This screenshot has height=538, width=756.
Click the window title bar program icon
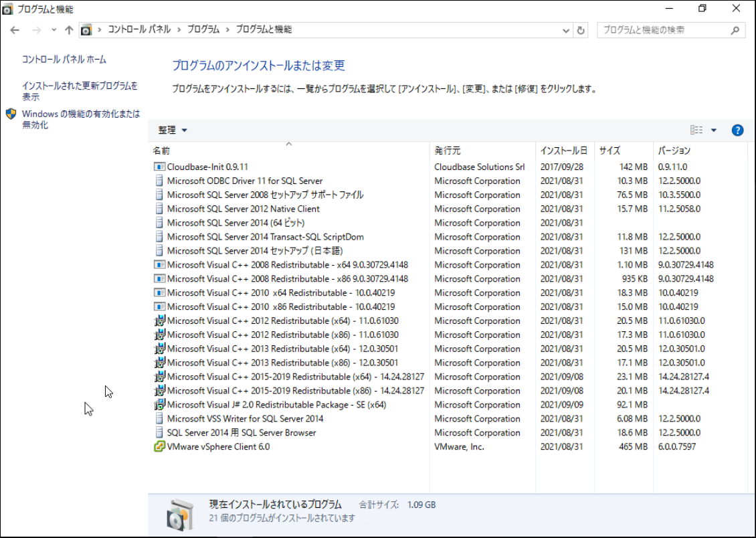pyautogui.click(x=7, y=9)
